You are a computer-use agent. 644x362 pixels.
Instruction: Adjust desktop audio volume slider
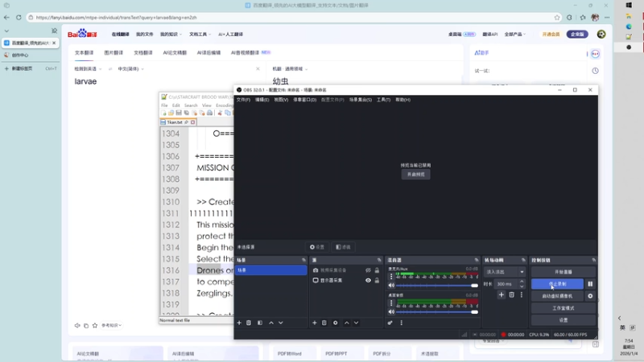click(x=437, y=312)
